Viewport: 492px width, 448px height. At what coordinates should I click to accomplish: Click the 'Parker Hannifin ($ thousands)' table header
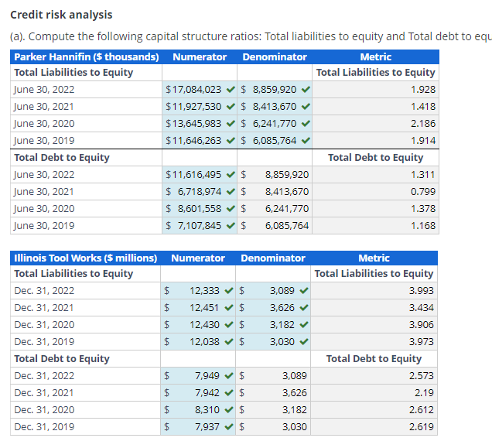[x=87, y=56]
